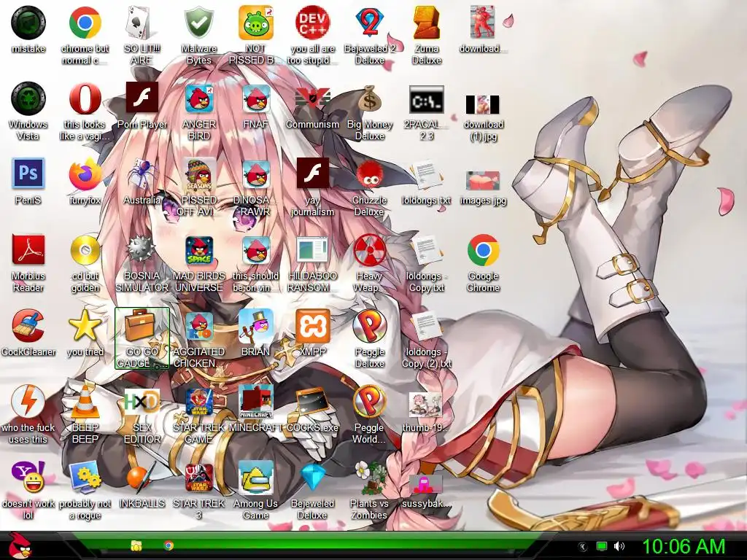
Task: Open the Big Money Deluxe money bag icon
Action: pos(370,98)
